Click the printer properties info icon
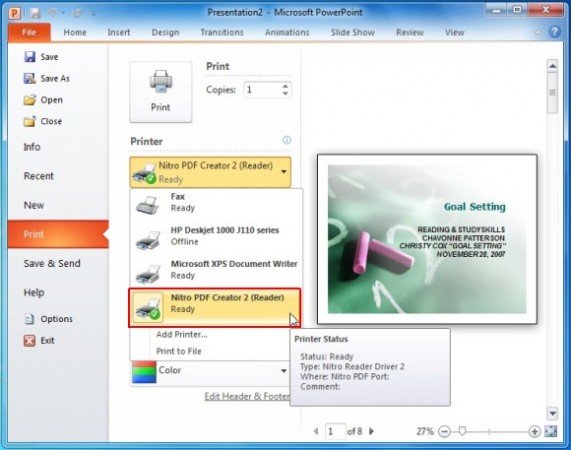Image resolution: width=571 pixels, height=450 pixels. (287, 140)
